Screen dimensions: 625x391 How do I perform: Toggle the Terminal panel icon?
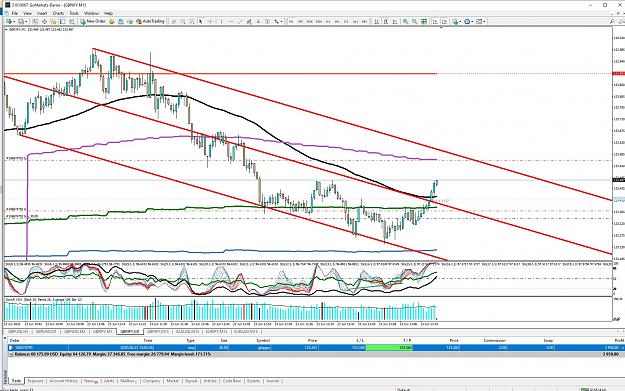tap(63, 22)
